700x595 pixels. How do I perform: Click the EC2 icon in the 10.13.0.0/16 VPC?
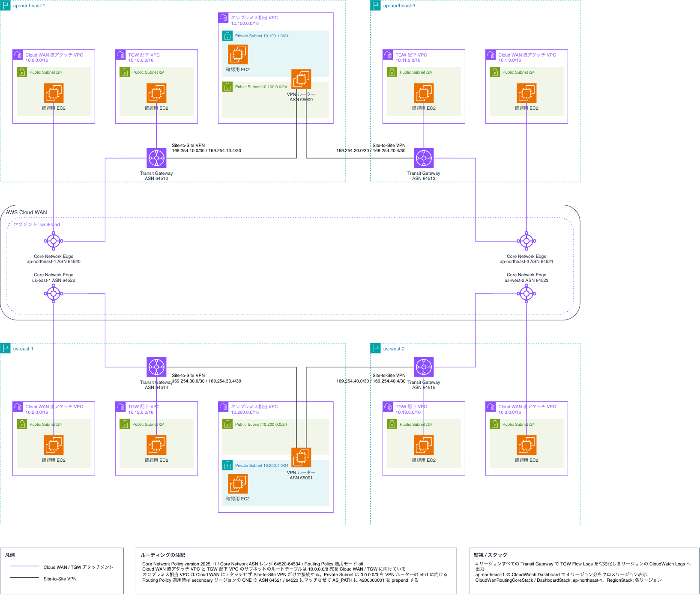click(x=424, y=445)
